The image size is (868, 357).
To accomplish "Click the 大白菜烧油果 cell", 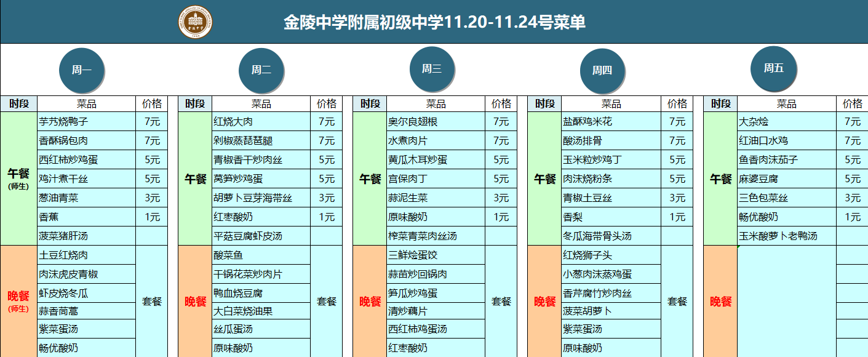I will [261, 311].
